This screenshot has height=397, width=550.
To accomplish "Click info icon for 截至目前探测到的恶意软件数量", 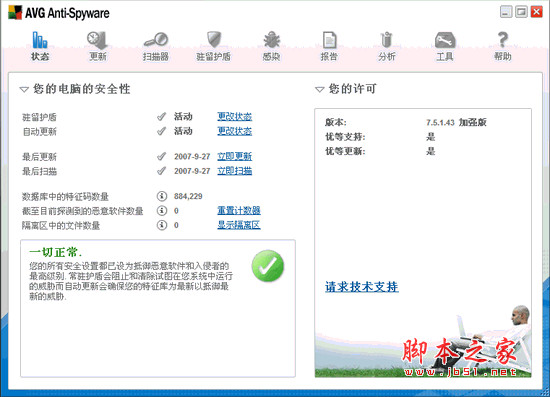I will pos(162,210).
